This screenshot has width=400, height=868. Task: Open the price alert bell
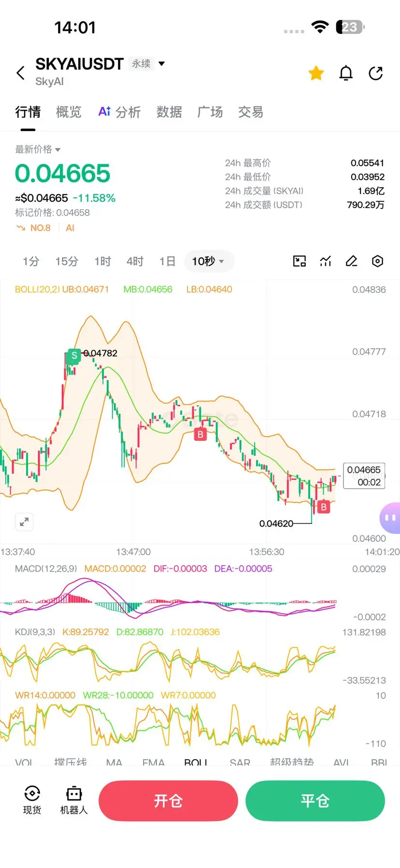pyautogui.click(x=346, y=73)
